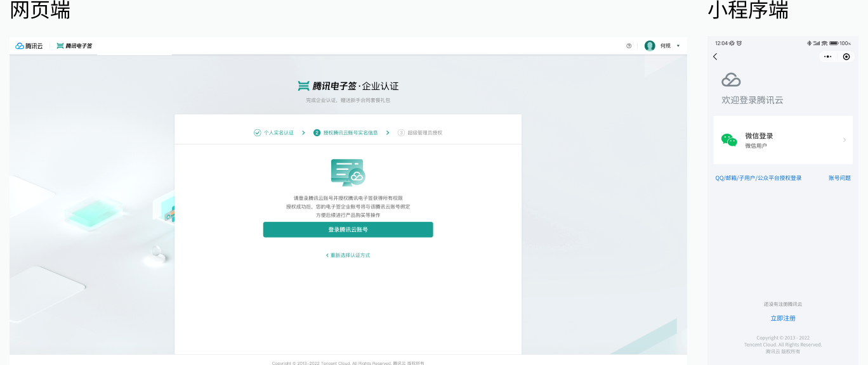Expand the user account dropdown arrow
Viewport: 868px width, 365px height.
tap(678, 46)
